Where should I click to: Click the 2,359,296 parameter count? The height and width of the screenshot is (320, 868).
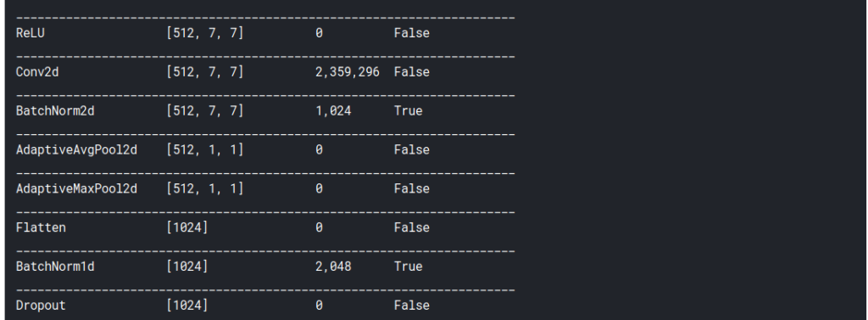(x=348, y=72)
